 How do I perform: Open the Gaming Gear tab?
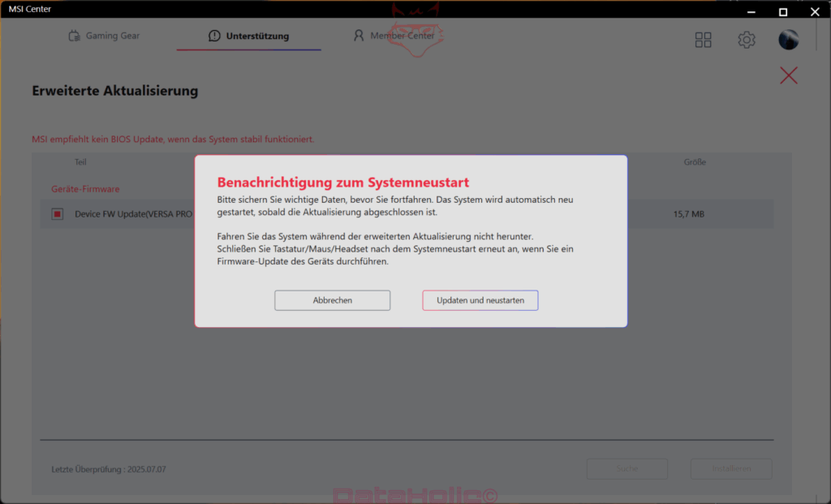105,36
